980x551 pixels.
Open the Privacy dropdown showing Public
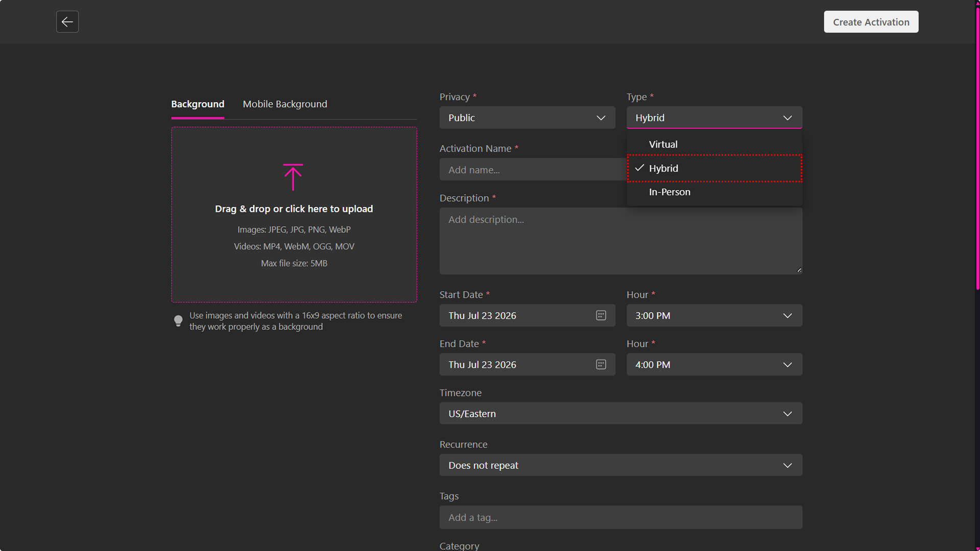click(527, 118)
